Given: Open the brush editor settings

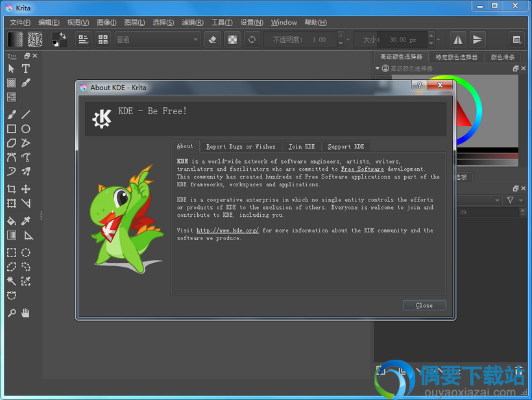Looking at the screenshot, I should 83,40.
